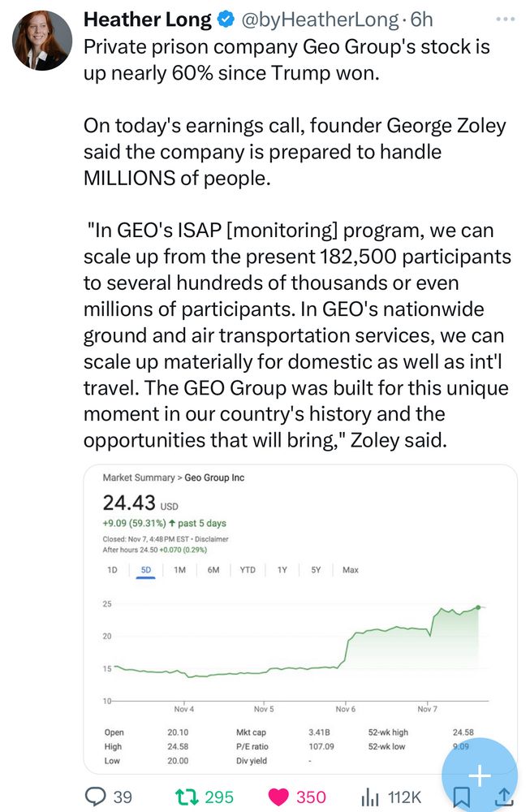Viewport: 530px width, 812px height.
Task: Bookmark this tweet
Action: point(459,797)
